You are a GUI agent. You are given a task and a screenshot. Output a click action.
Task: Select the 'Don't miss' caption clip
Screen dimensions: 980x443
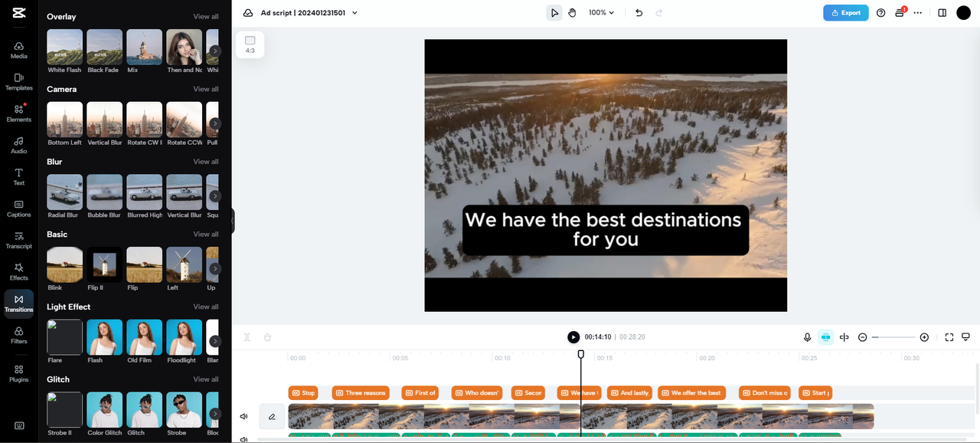point(765,393)
